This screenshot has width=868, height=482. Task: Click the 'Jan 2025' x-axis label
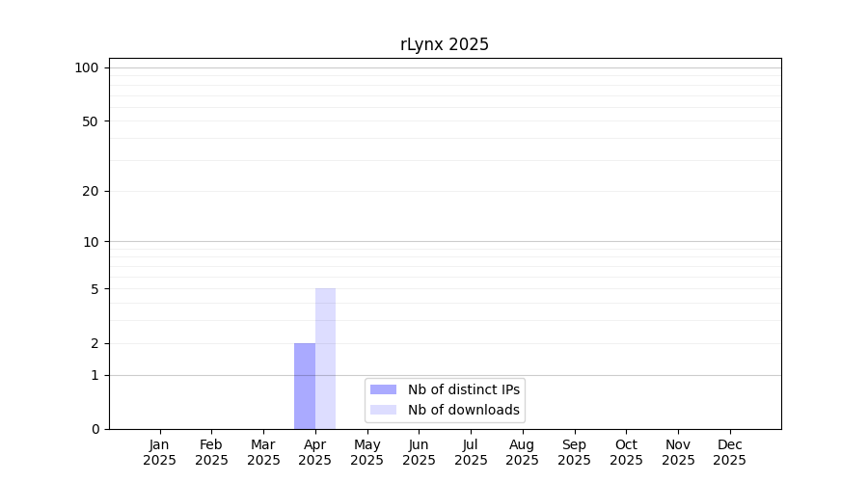click(160, 452)
